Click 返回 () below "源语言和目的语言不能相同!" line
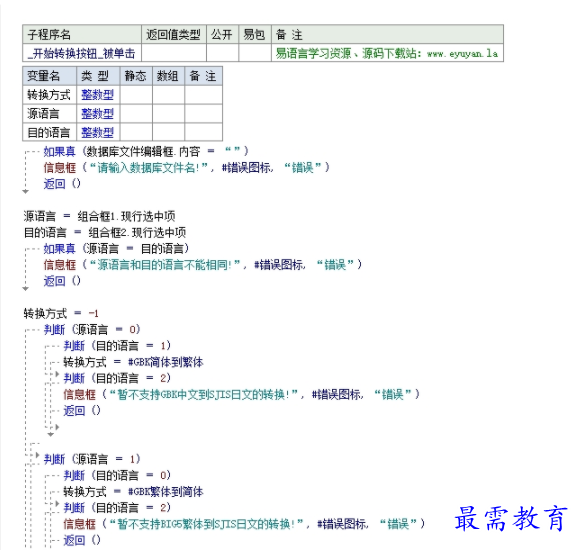Image resolution: width=576 pixels, height=550 pixels. pos(62,281)
